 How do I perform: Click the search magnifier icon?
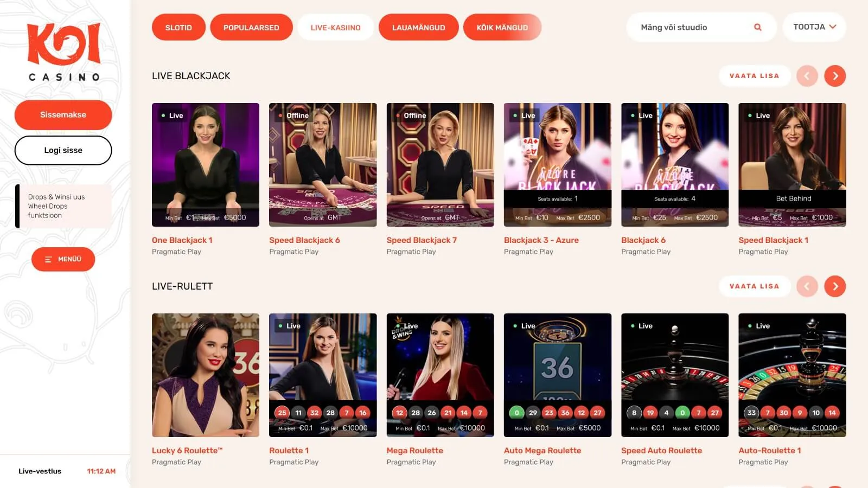(x=757, y=27)
